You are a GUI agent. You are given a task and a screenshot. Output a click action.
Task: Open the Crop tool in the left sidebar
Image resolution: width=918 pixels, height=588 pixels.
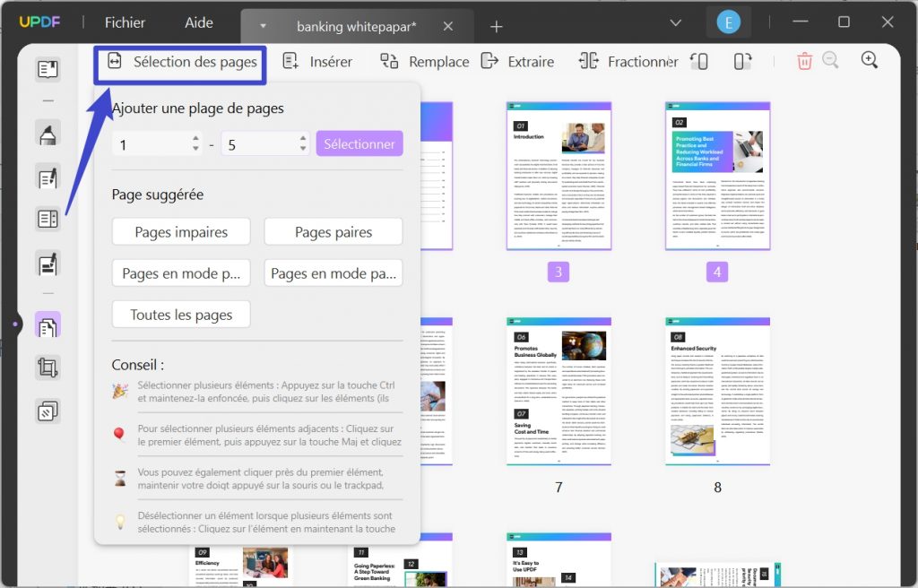coord(48,367)
